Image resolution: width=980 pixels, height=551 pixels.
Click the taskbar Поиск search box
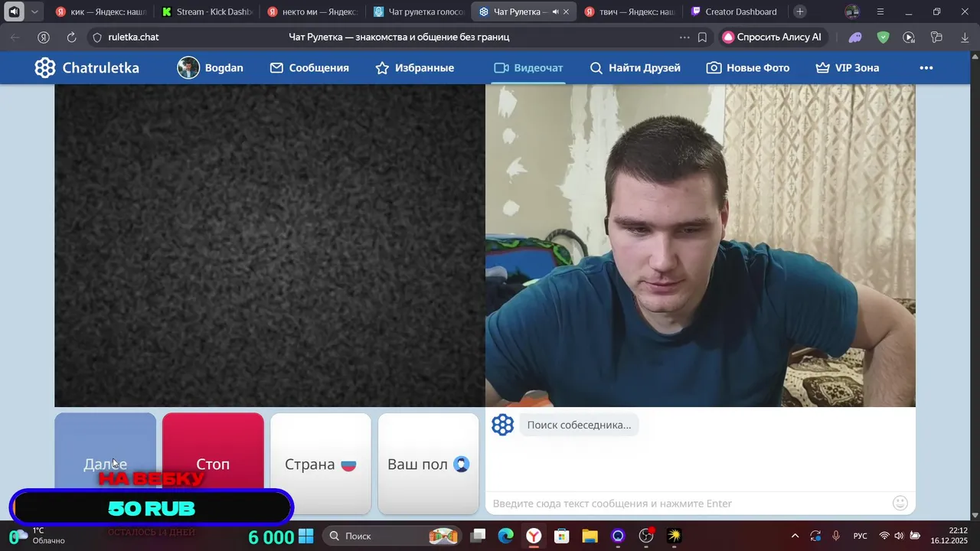(394, 536)
